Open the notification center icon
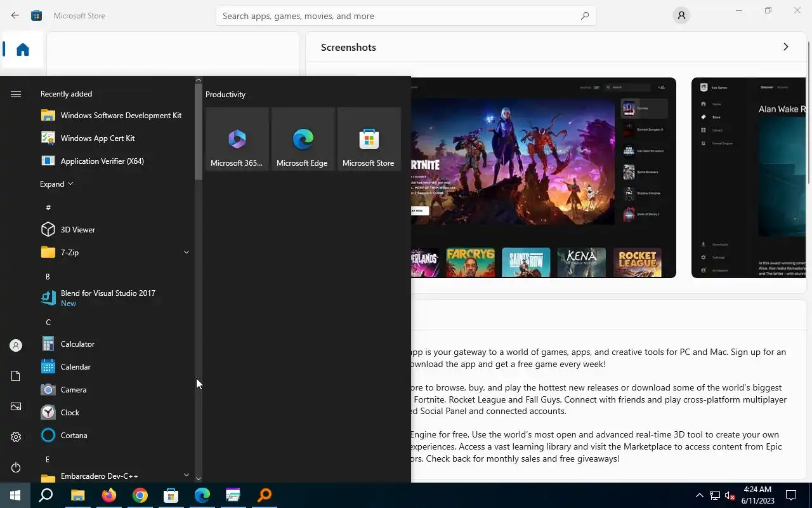Screen dimensions: 812x508 pos(791,495)
